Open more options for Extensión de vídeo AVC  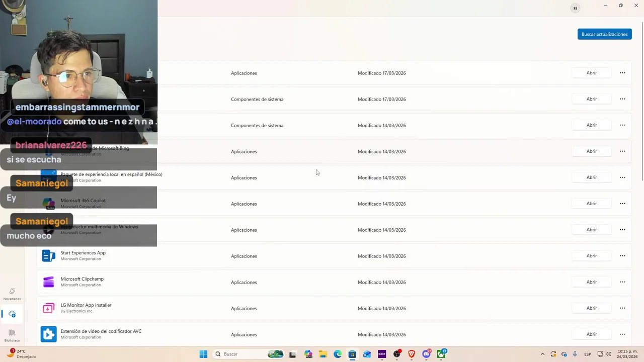622,334
